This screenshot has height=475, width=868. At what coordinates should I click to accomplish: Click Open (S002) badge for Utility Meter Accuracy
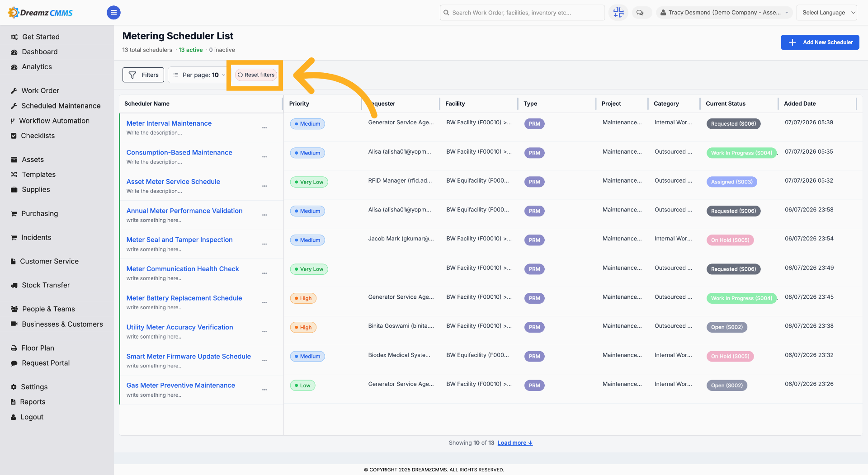pyautogui.click(x=726, y=327)
